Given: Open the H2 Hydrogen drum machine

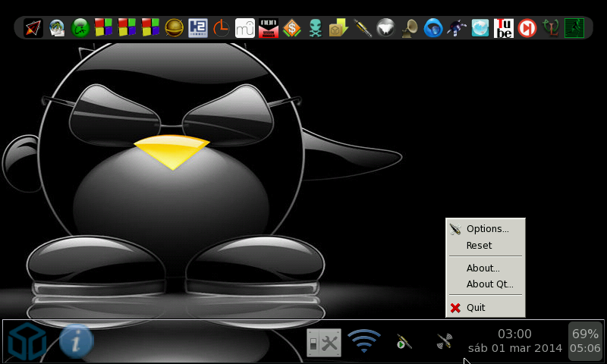Looking at the screenshot, I should coord(198,28).
